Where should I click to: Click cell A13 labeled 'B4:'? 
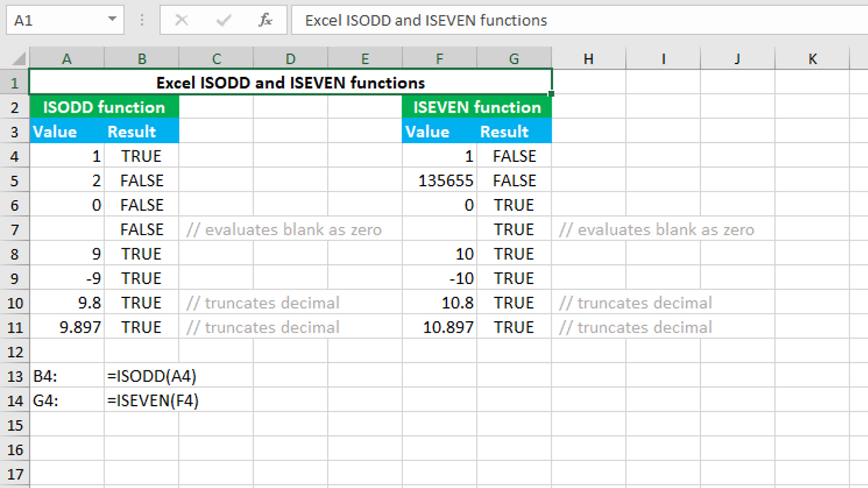[67, 376]
